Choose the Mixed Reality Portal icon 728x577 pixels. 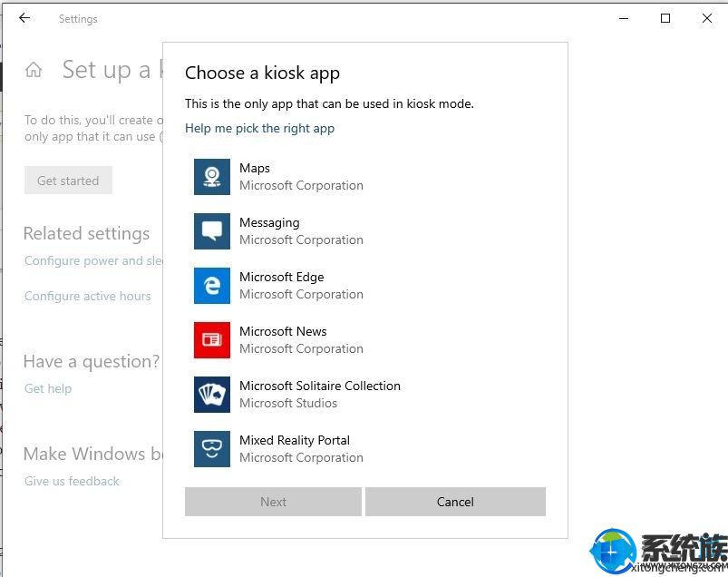click(x=212, y=449)
